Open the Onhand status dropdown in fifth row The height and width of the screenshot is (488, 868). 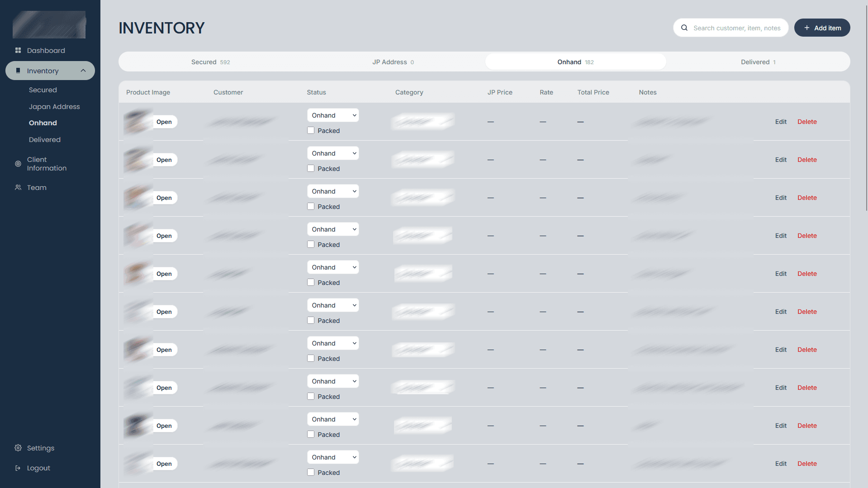click(333, 267)
